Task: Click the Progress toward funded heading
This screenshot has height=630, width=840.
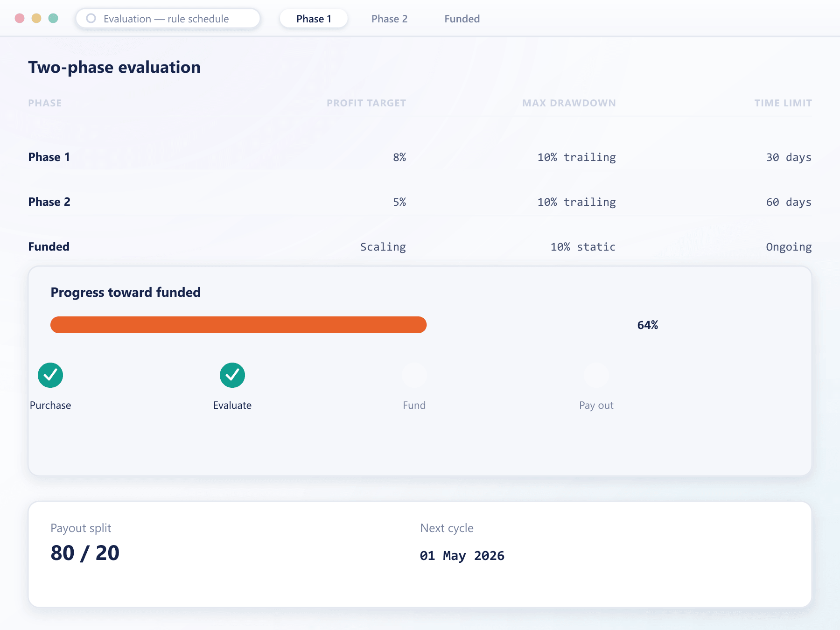Action: tap(126, 292)
